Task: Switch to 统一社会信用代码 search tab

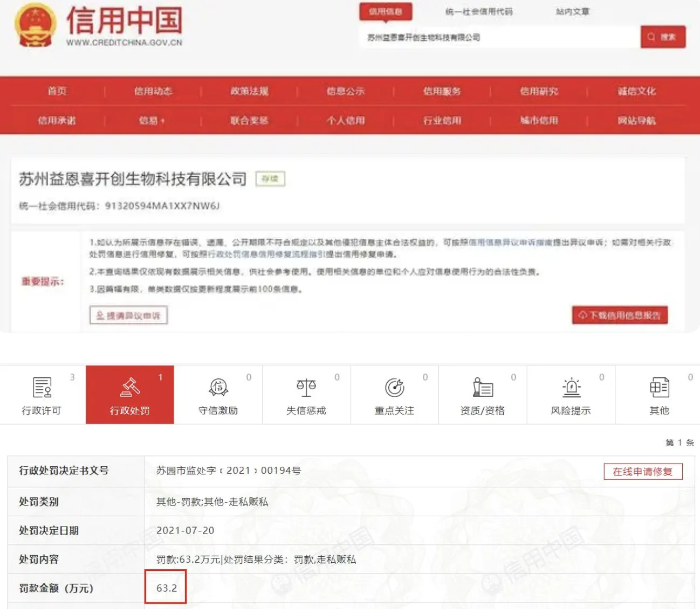Action: [479, 11]
